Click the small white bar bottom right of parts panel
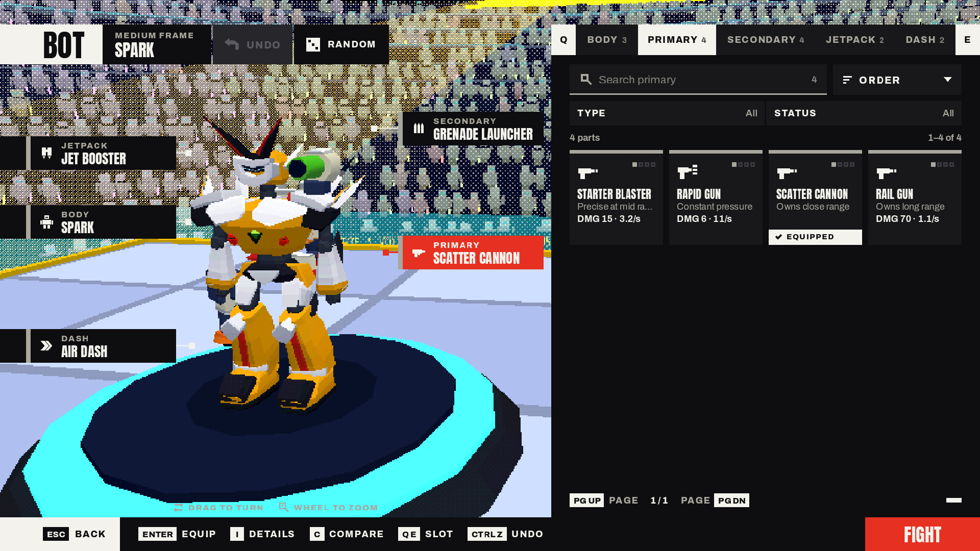Screen dimensions: 980x551 pos(953,500)
